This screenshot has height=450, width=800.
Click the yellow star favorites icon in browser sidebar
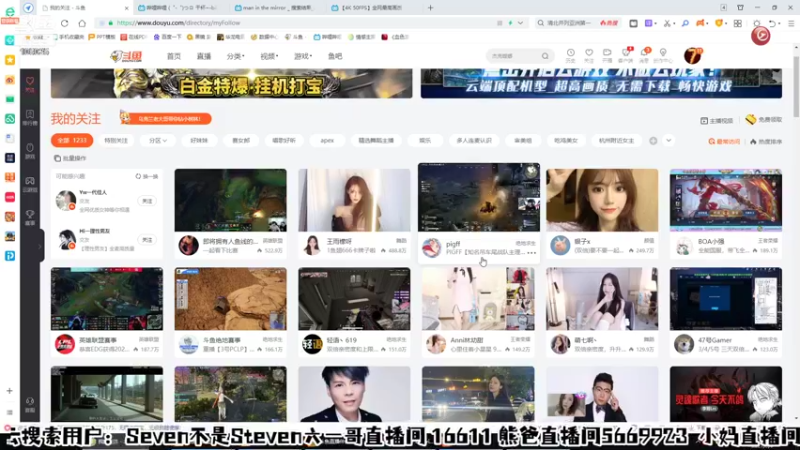pos(10,60)
